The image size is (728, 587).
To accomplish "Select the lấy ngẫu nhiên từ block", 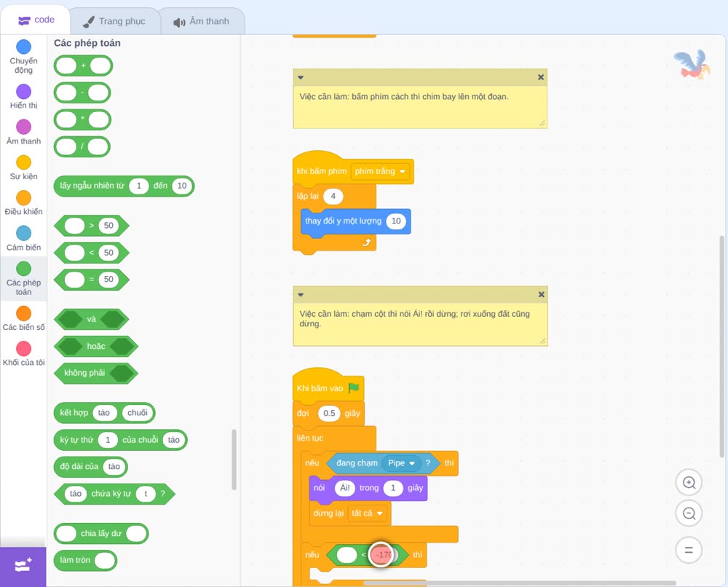I will [x=124, y=186].
